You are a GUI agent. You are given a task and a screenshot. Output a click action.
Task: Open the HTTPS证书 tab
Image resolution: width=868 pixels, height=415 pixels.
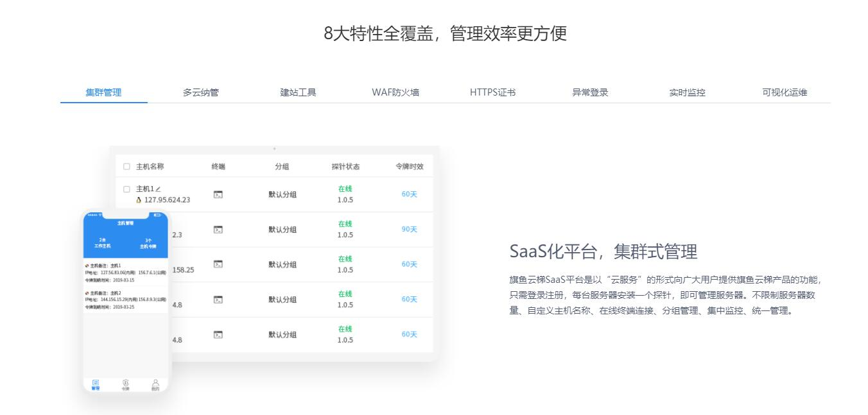click(x=492, y=92)
